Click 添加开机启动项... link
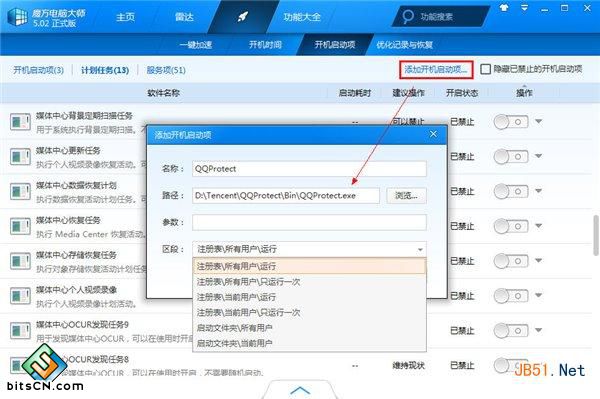The height and width of the screenshot is (399, 600). coord(436,70)
